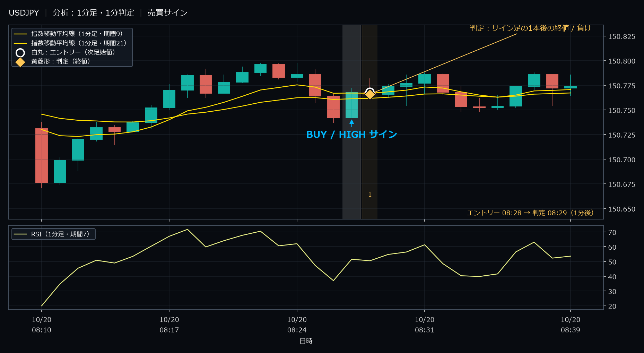Click the annotation 判定：サイン足の1本後の終値 / 負け
This screenshot has width=644, height=353.
click(x=530, y=28)
